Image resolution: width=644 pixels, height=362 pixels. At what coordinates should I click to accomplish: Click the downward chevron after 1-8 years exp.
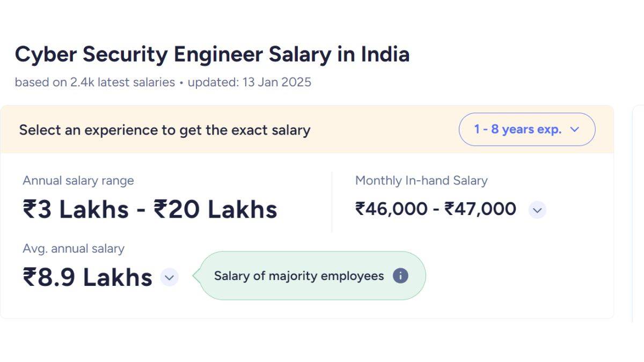(x=574, y=129)
